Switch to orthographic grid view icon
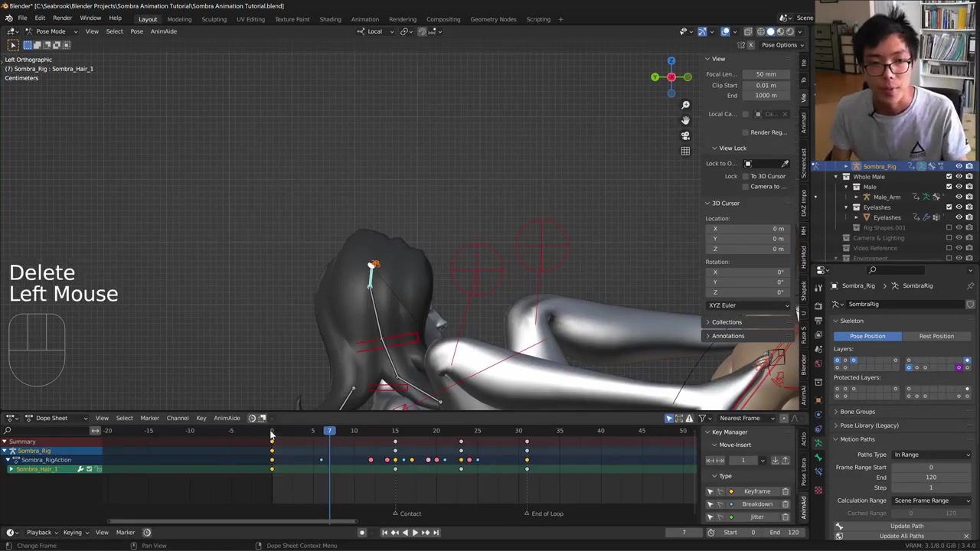Image resolution: width=980 pixels, height=551 pixels. (685, 151)
